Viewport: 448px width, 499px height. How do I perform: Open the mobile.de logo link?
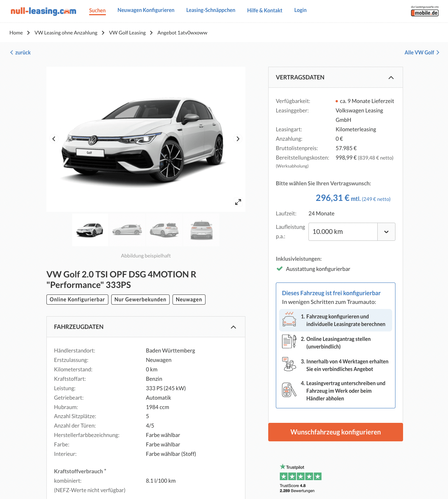(424, 11)
